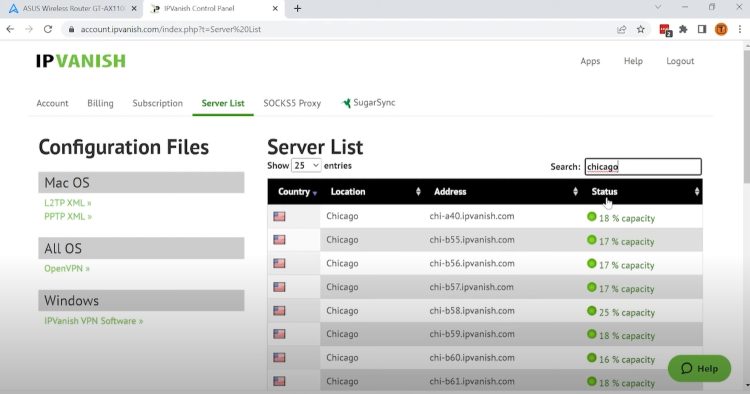Click the browser back arrow
Viewport: 750px width, 394px height.
click(x=10, y=29)
